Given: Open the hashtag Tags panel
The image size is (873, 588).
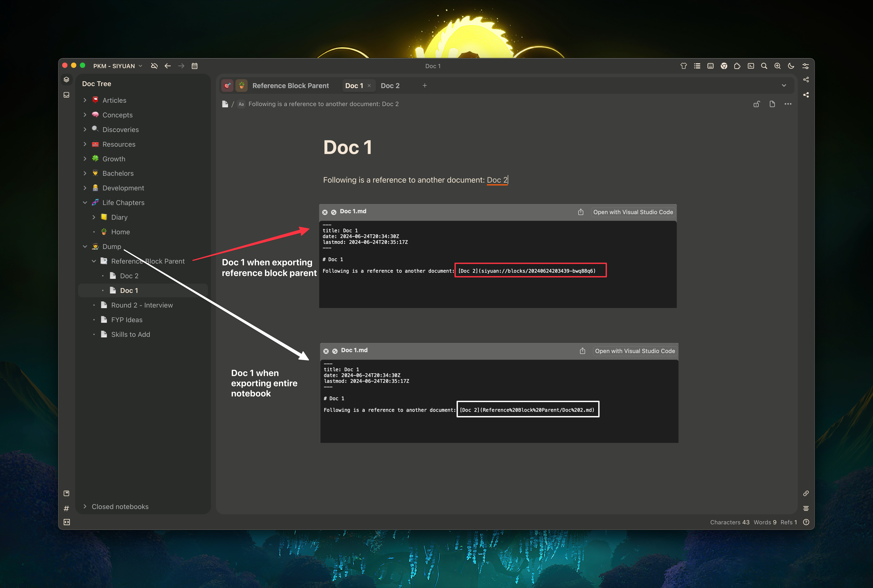Looking at the screenshot, I should point(66,509).
